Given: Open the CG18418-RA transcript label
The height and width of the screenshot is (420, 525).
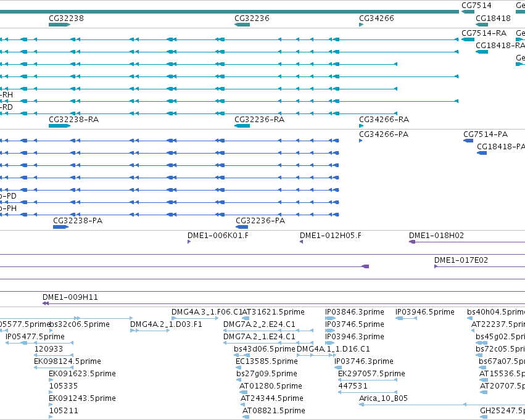Looking at the screenshot, I should (500, 46).
